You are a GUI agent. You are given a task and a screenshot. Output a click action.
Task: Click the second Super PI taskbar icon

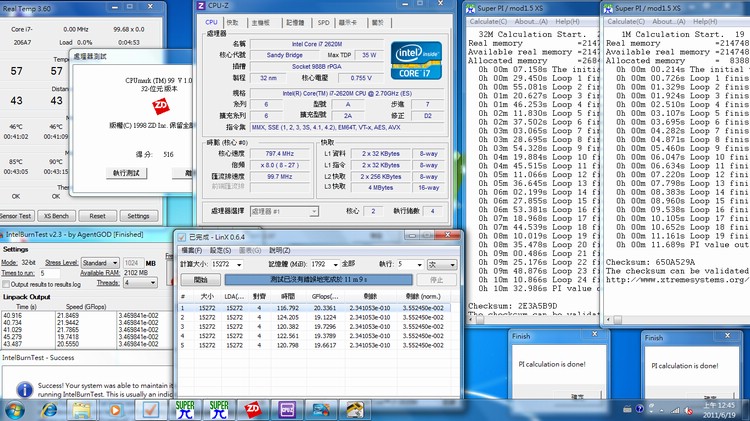coord(219,410)
